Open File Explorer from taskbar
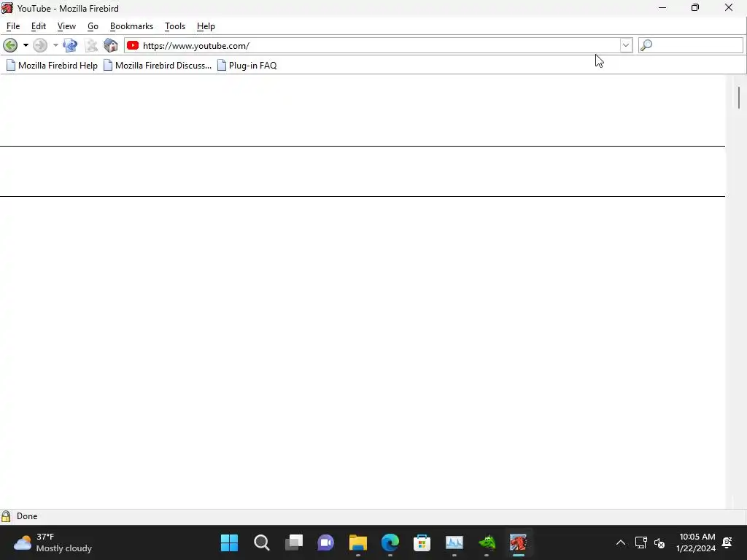Image resolution: width=747 pixels, height=560 pixels. pyautogui.click(x=357, y=542)
